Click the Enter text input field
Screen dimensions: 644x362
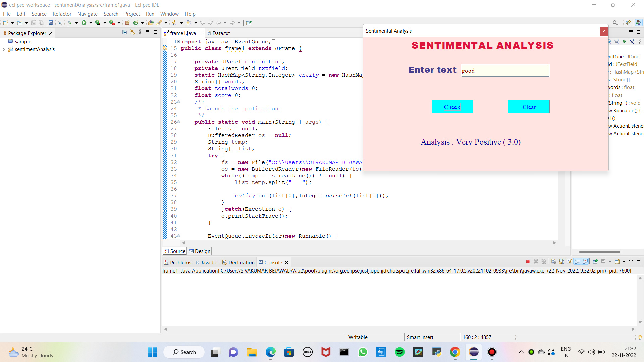pyautogui.click(x=504, y=71)
